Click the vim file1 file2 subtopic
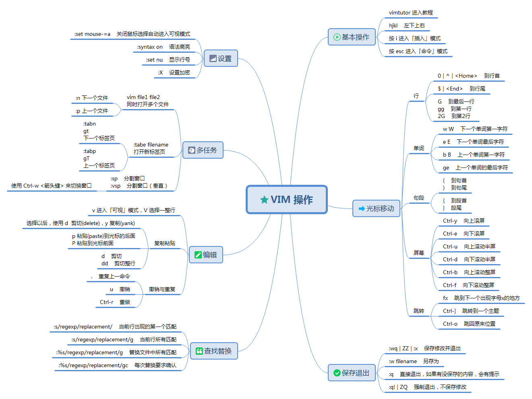 coord(148,101)
